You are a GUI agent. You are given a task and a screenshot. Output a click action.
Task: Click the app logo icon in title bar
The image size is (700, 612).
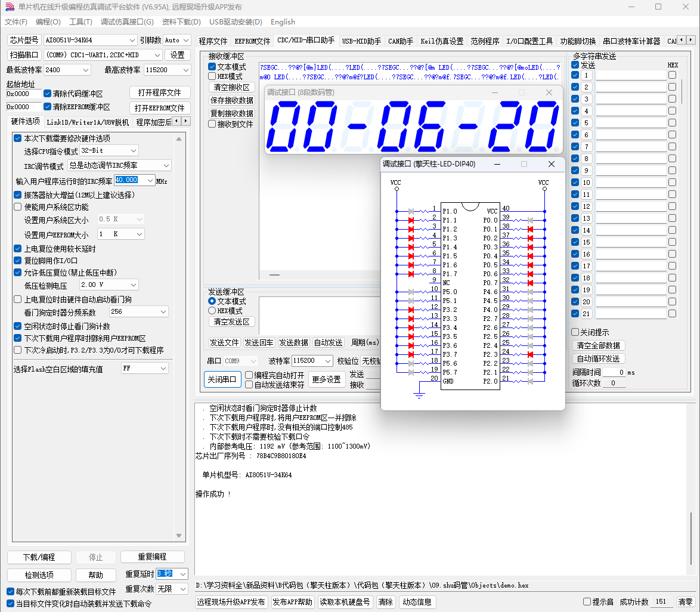pos(10,7)
